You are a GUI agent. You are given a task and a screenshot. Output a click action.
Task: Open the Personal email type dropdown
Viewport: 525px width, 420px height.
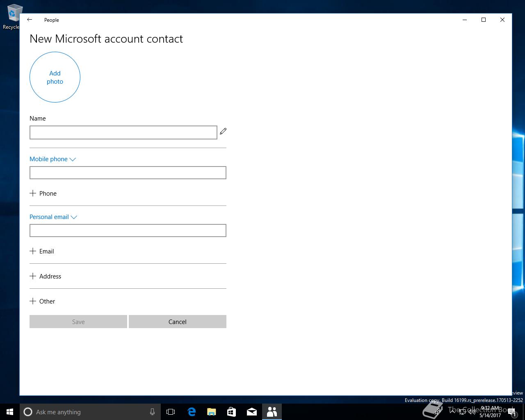(53, 217)
